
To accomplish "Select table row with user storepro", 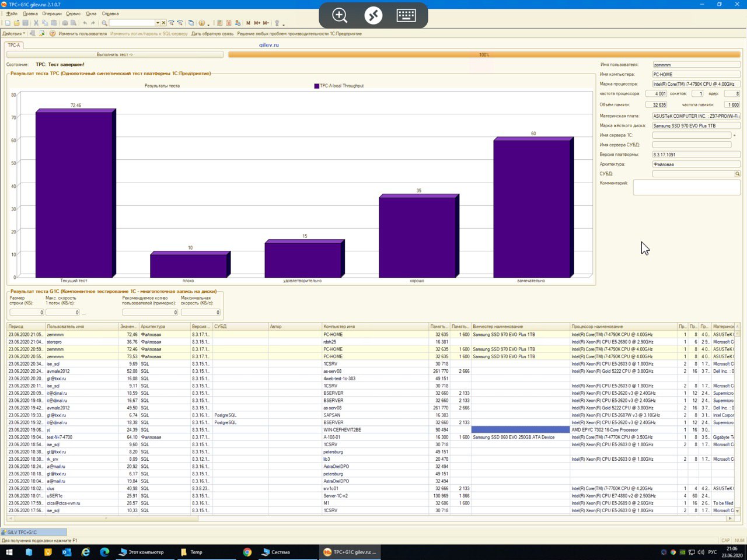I will (371, 342).
